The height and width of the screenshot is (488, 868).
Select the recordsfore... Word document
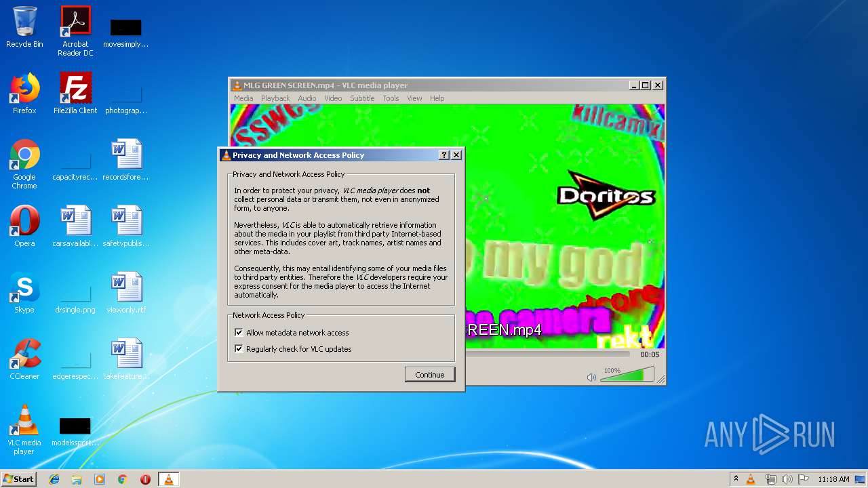pos(126,160)
